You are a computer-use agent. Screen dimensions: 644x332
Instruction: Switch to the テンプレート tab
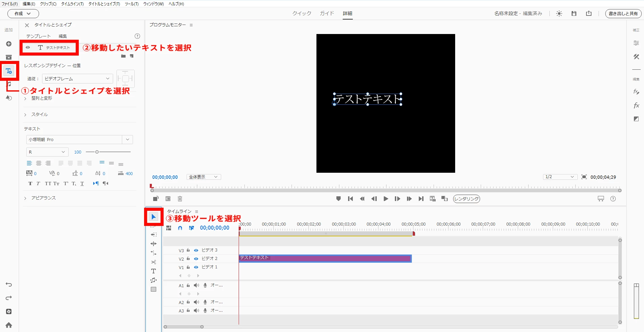tap(38, 36)
